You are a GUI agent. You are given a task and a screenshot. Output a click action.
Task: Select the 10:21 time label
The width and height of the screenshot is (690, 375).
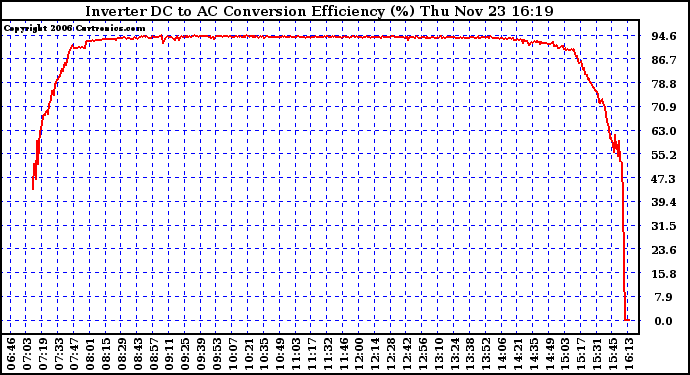249,354
